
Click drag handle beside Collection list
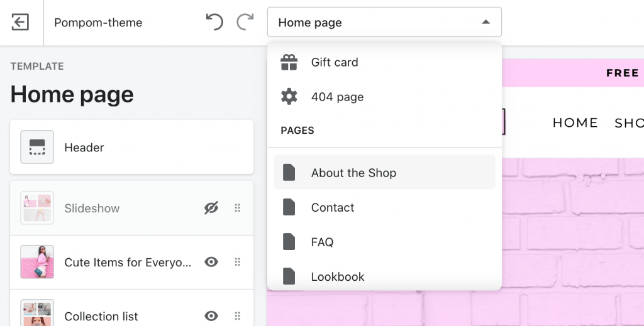(237, 316)
